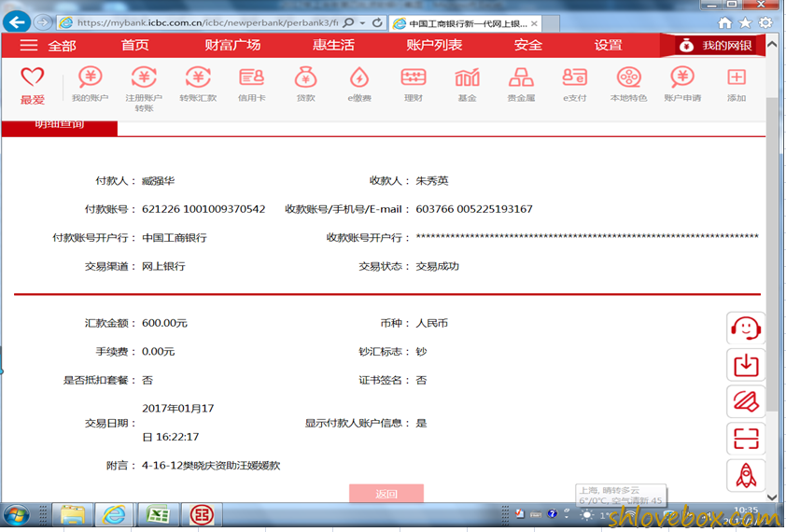Screen dimensions: 786x532
Task: Go to 首页 menu
Action: pyautogui.click(x=134, y=45)
